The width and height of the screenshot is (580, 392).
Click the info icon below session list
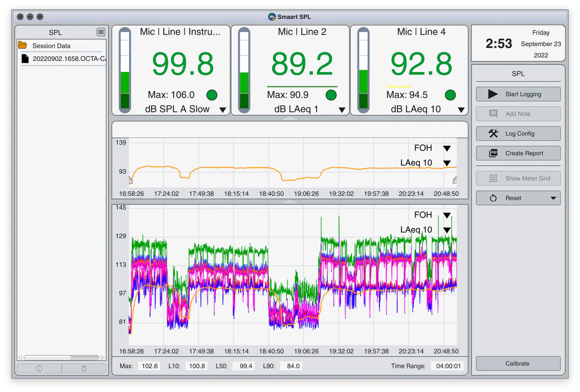pos(39,368)
